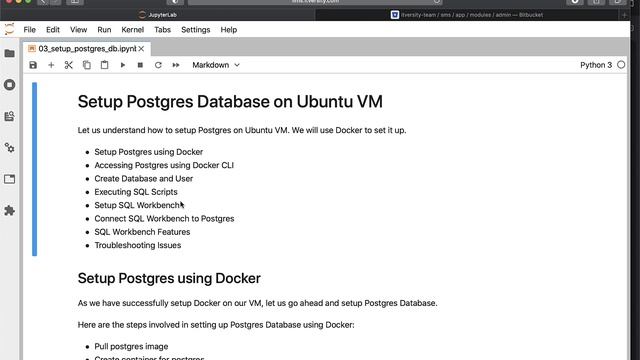Click 'SQL Workbench Features' bullet
The image size is (640, 360).
pos(142,232)
